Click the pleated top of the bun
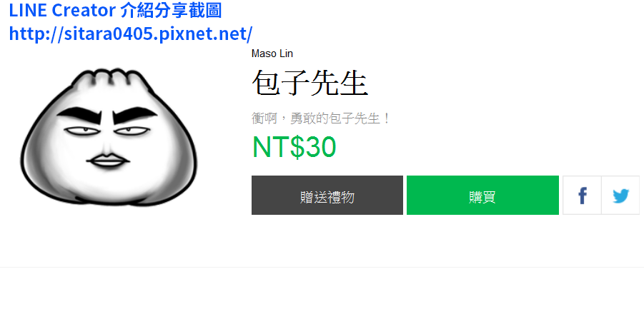Screen dimensions: 644x319 pos(109,78)
